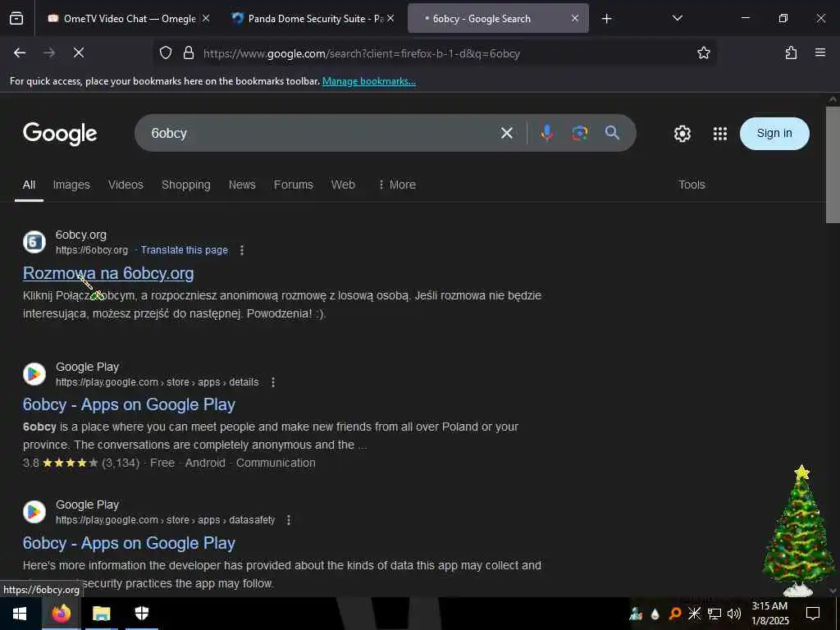Viewport: 840px width, 630px height.
Task: Open Firefox extensions puzzle icon
Action: coord(791,52)
